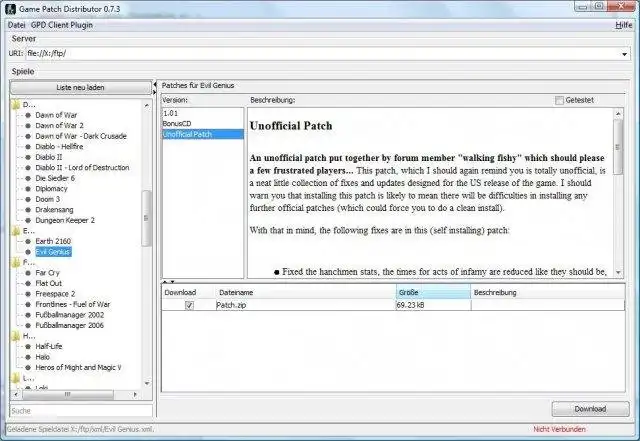The width and height of the screenshot is (640, 441).
Task: Click the Download button at bottom right
Action: [590, 409]
